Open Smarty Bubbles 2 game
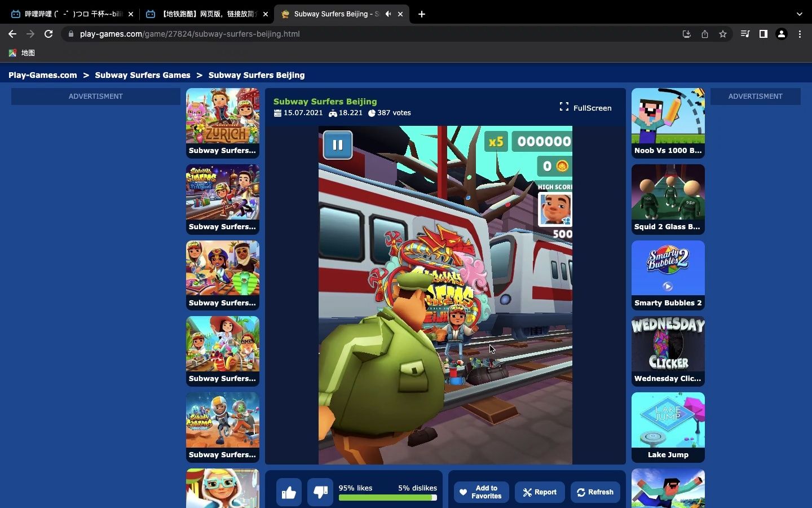Screen dimensions: 812x508 click(x=668, y=275)
